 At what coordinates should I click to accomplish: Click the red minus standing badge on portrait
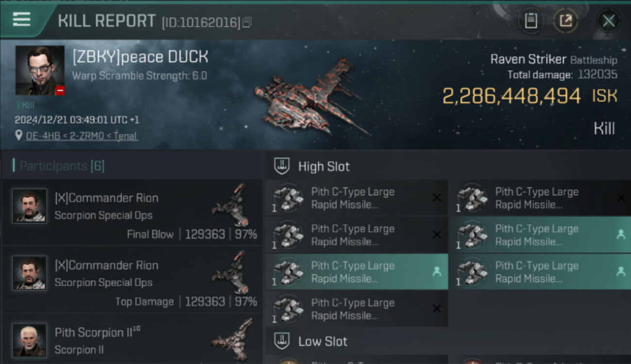coord(60,90)
